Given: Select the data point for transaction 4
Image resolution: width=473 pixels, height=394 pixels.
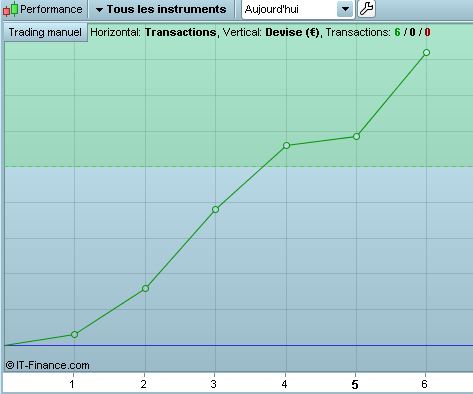Looking at the screenshot, I should 286,145.
